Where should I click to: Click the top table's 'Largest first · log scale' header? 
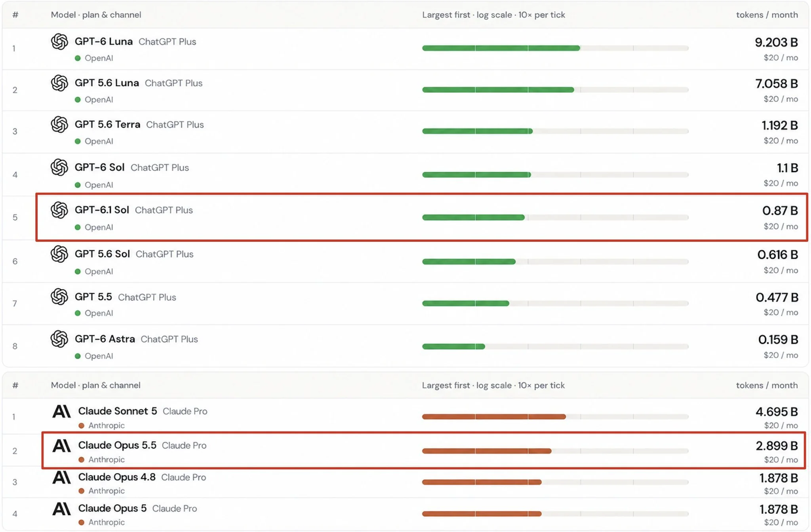click(493, 15)
